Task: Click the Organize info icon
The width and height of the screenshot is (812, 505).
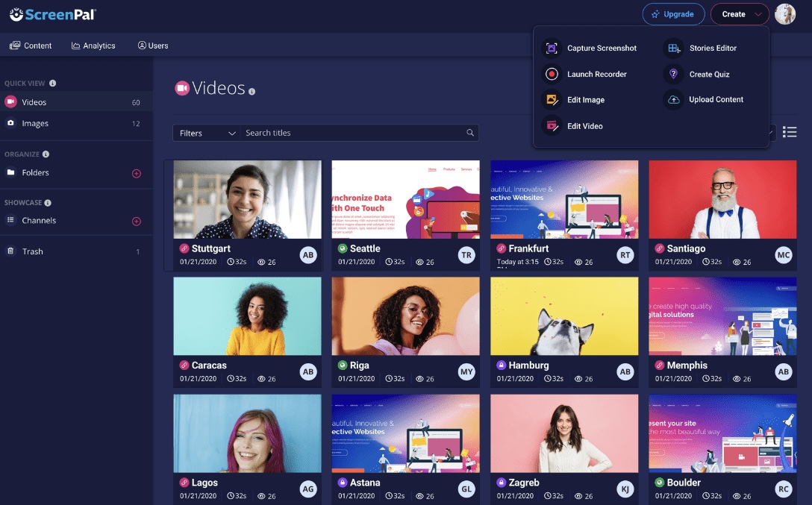Action: 46,154
